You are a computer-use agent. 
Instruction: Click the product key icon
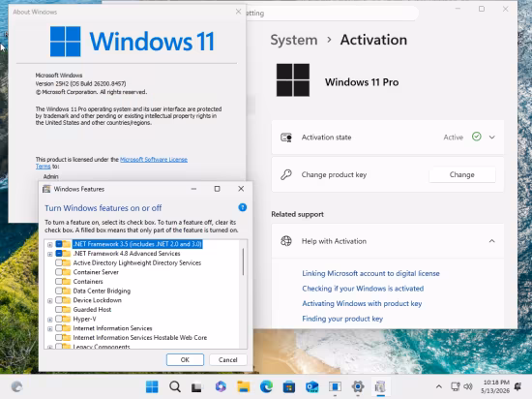point(286,174)
